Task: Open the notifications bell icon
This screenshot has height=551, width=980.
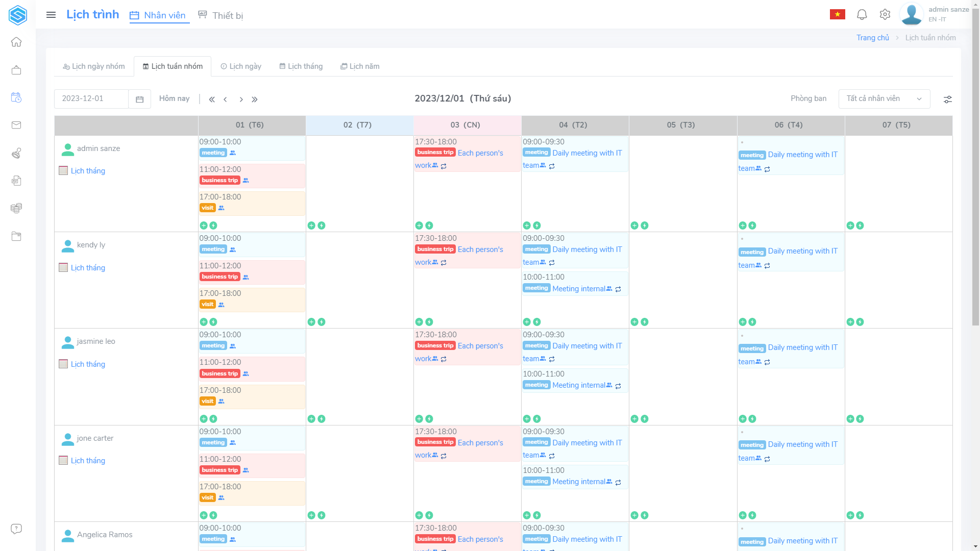Action: coord(862,14)
